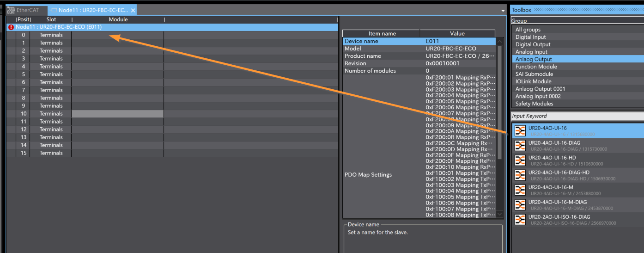Select the Module cell at position 10

(x=117, y=114)
